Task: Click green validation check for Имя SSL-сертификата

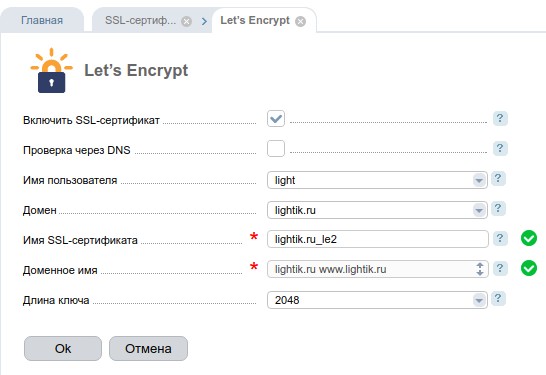Action: [x=529, y=239]
